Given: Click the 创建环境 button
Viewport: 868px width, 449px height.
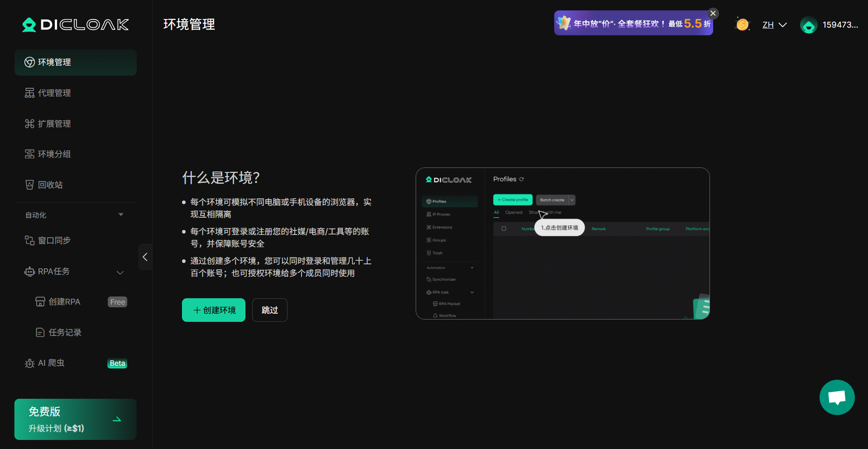Looking at the screenshot, I should point(214,310).
